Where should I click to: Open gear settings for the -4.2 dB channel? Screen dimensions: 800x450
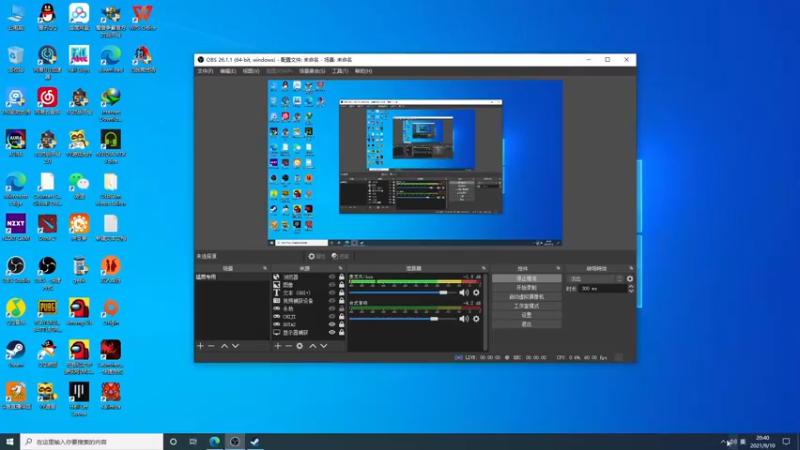tap(476, 319)
